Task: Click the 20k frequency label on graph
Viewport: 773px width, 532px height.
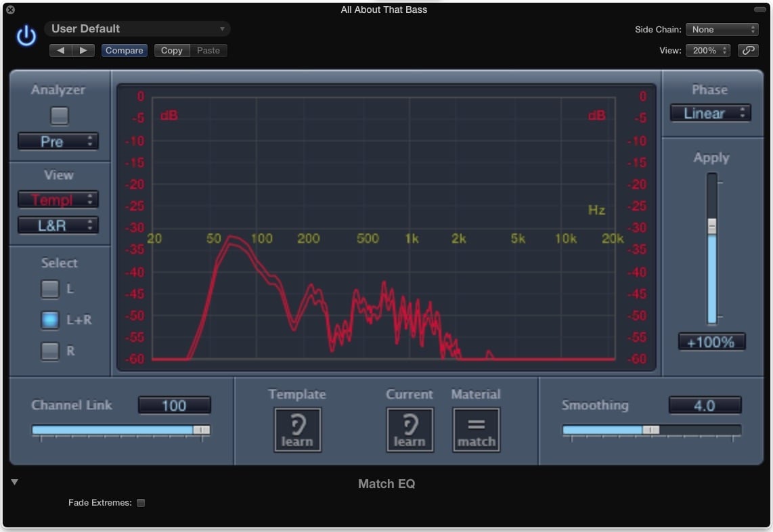Action: tap(613, 239)
